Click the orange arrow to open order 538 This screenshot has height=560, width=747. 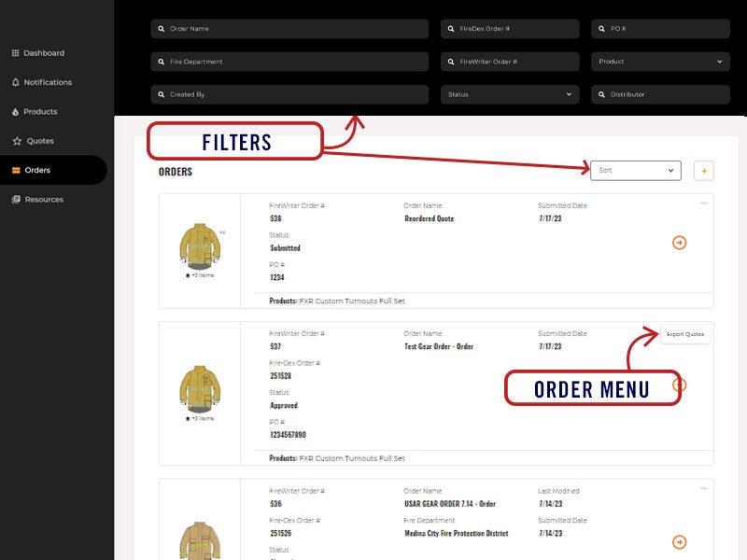point(680,243)
